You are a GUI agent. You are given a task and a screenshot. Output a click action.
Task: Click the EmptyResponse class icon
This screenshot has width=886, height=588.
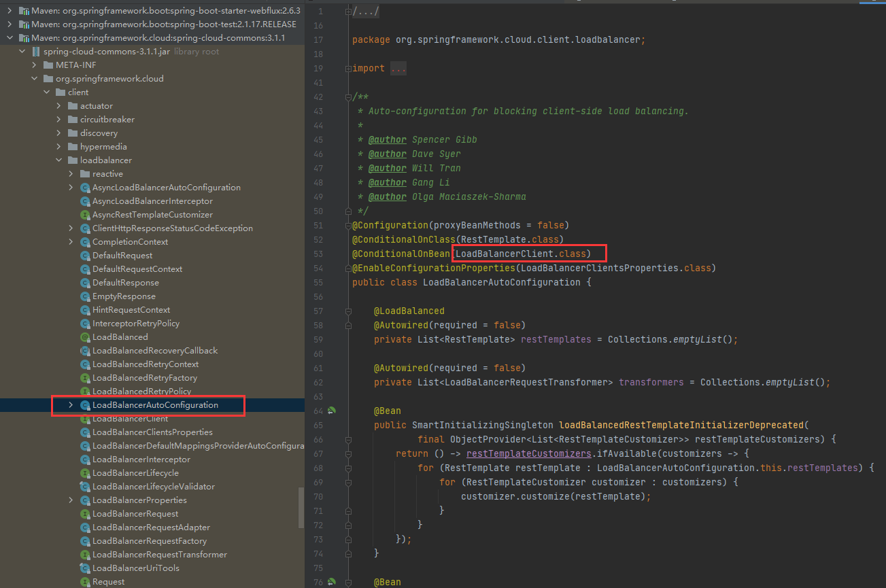[x=85, y=296]
